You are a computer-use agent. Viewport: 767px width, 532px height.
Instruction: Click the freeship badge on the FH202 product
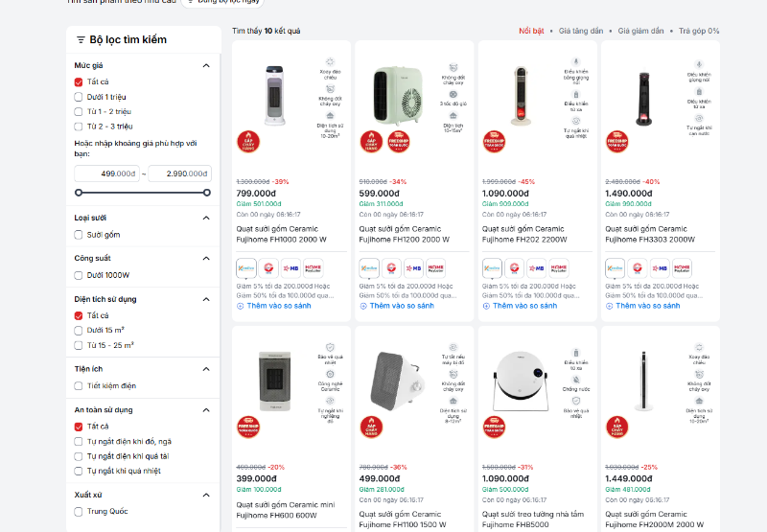(x=494, y=142)
